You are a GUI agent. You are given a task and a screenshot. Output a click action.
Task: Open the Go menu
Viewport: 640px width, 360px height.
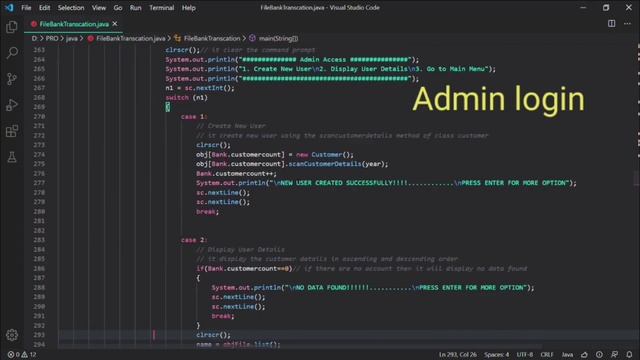click(x=118, y=7)
